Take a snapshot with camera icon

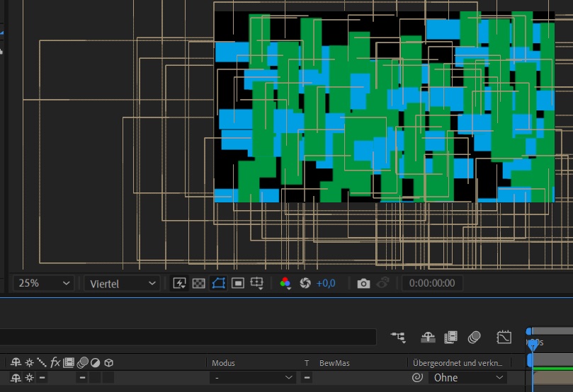[x=363, y=283]
